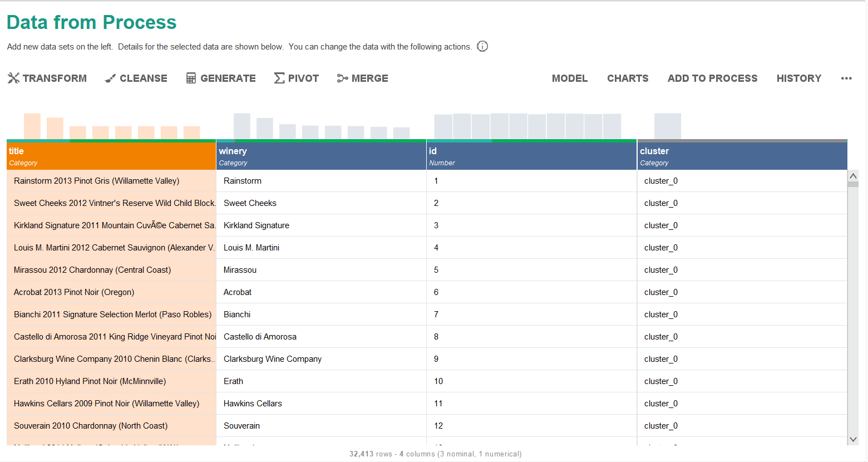Click the Merge arrows icon
This screenshot has width=868, height=462.
click(x=342, y=78)
